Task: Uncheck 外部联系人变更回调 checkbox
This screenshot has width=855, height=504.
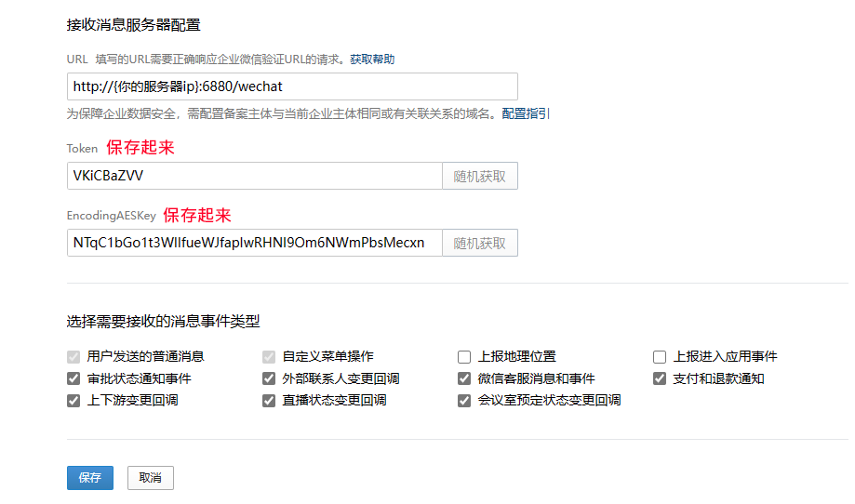Action: (269, 378)
